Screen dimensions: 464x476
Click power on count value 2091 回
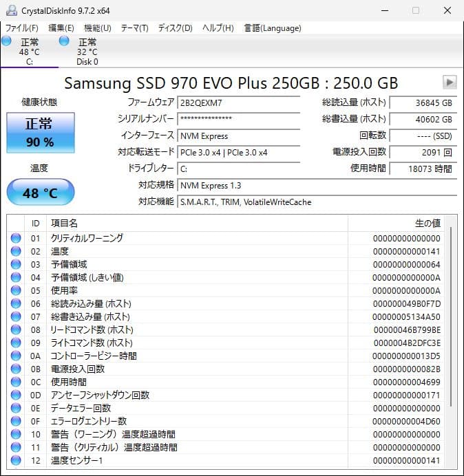[423, 152]
